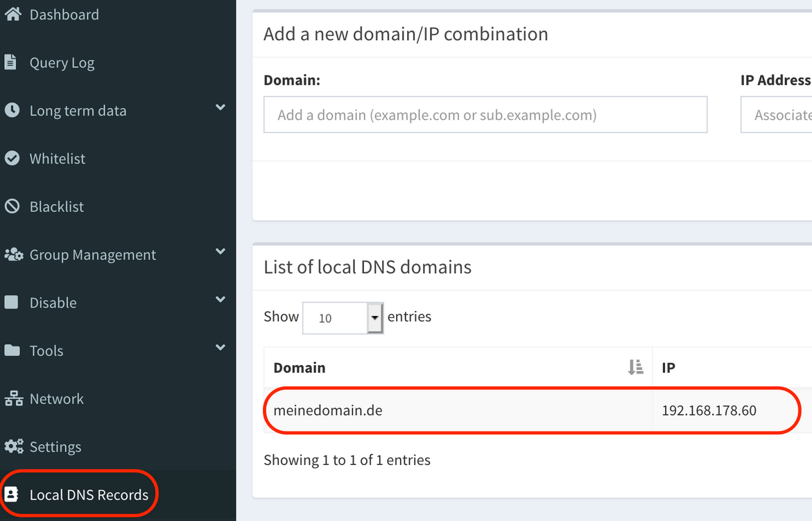Image resolution: width=812 pixels, height=521 pixels.
Task: Click the Add a domain input field
Action: coord(485,114)
